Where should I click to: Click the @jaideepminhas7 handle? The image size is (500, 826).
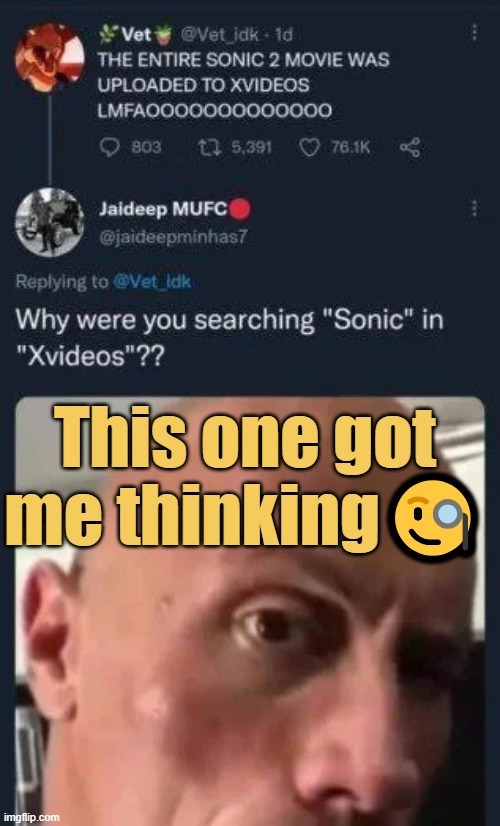173,238
